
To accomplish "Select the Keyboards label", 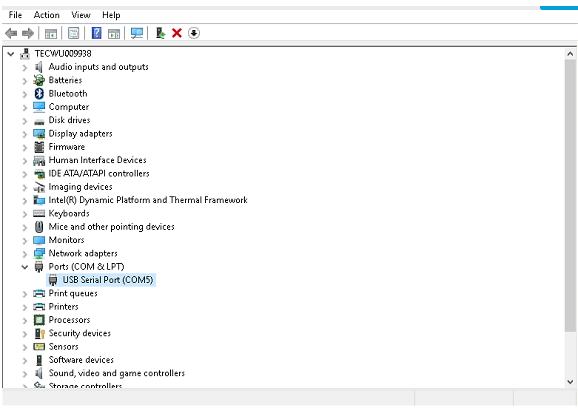I will pos(69,214).
